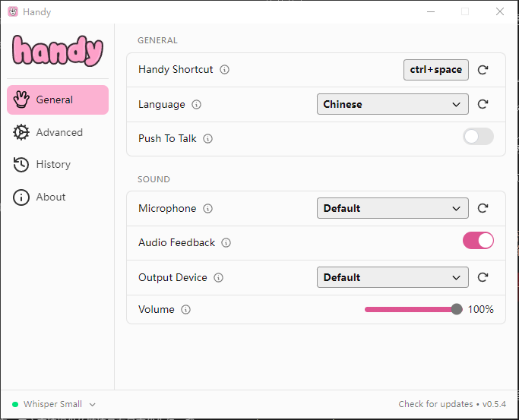Show info tooltip for Audio Feedback
Viewport: 519px width, 420px height.
click(226, 243)
